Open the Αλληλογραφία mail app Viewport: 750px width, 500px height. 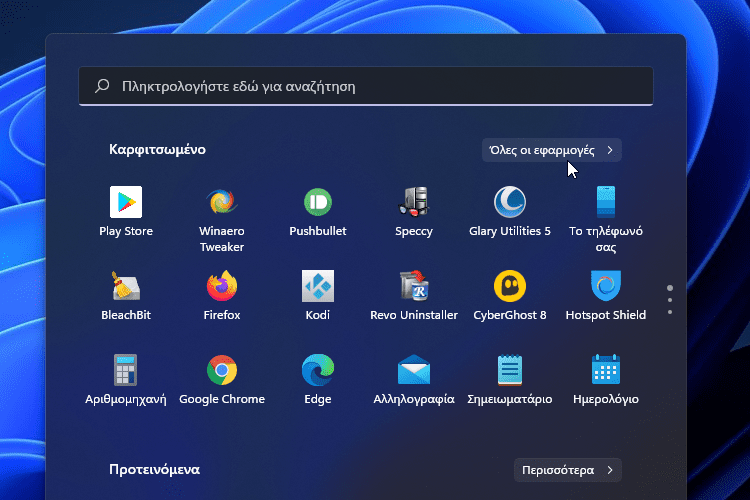pyautogui.click(x=414, y=371)
